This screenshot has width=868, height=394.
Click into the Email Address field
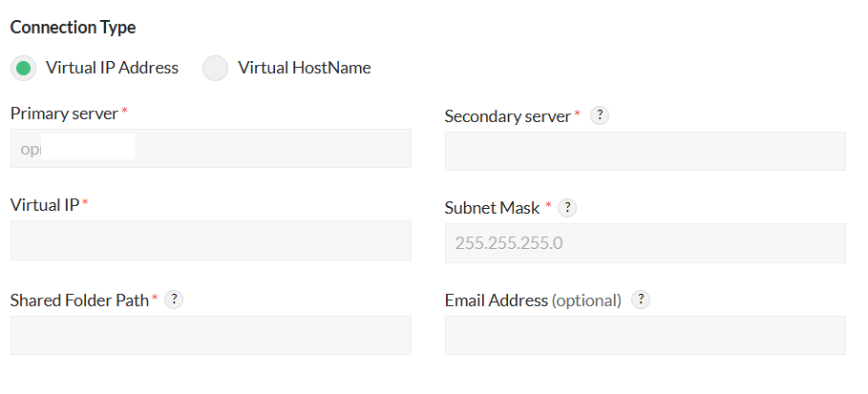pyautogui.click(x=645, y=335)
